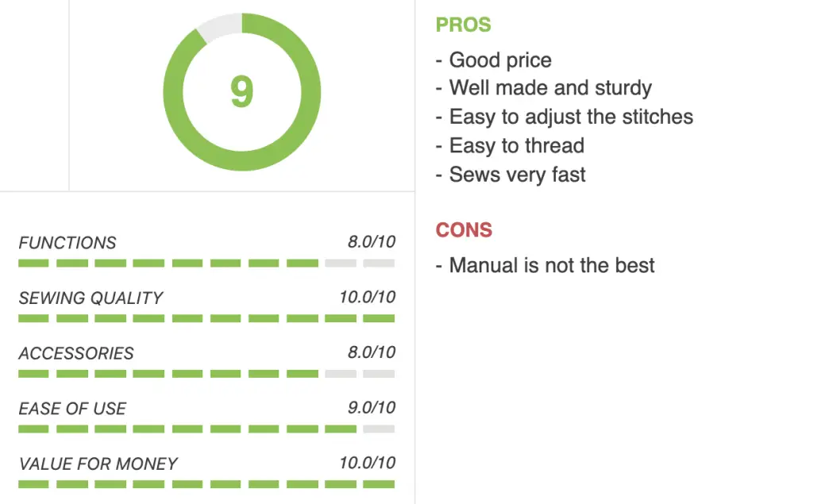Click the Functions rating progress bar

(206, 263)
